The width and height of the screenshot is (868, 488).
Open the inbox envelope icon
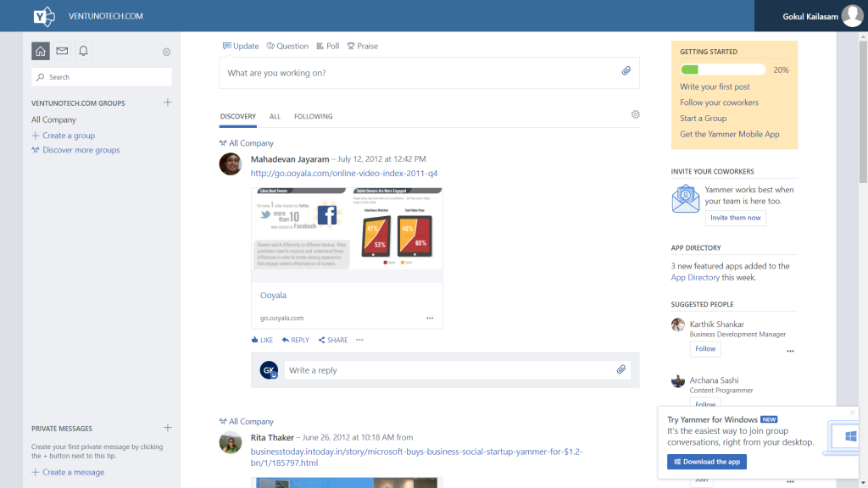(x=62, y=51)
